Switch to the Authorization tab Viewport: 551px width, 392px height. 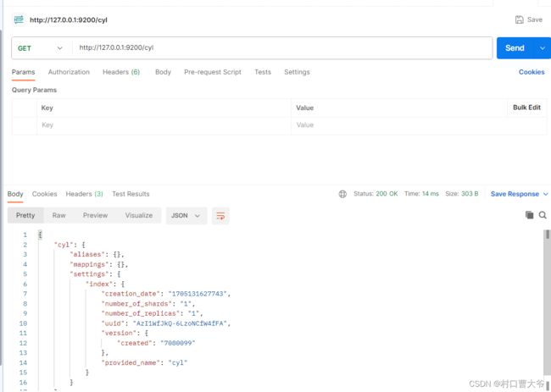click(69, 72)
